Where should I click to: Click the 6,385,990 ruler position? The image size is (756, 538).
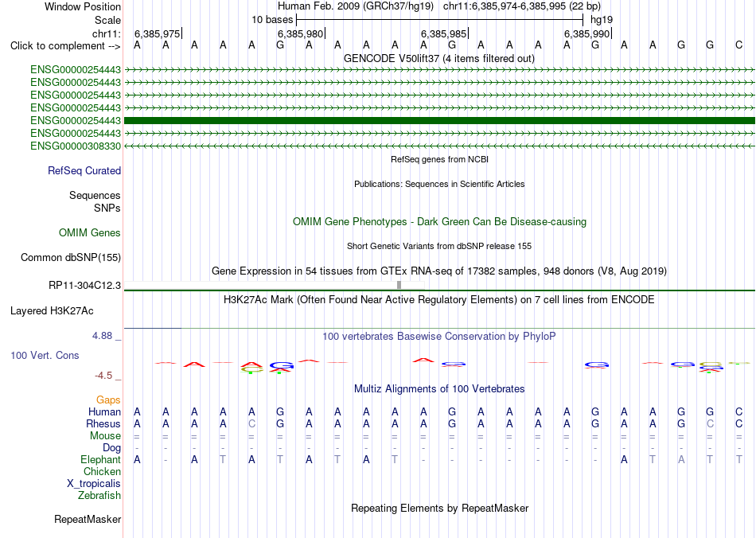tap(586, 33)
